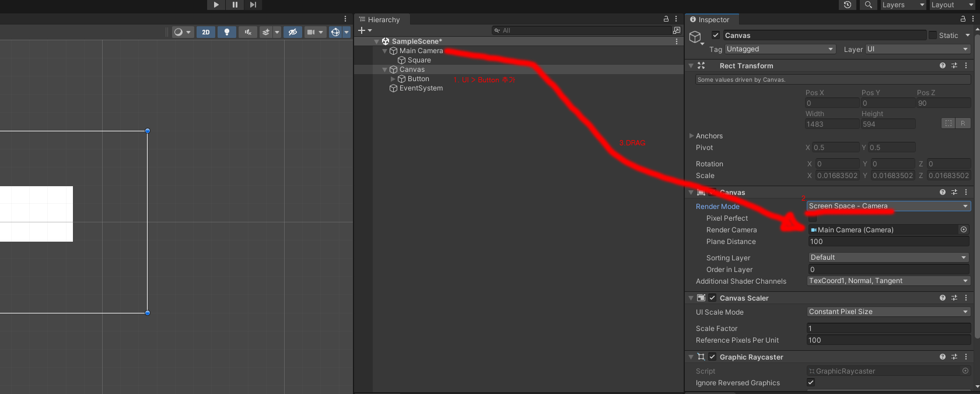Open Rect Transform context menu dots

pos(966,65)
